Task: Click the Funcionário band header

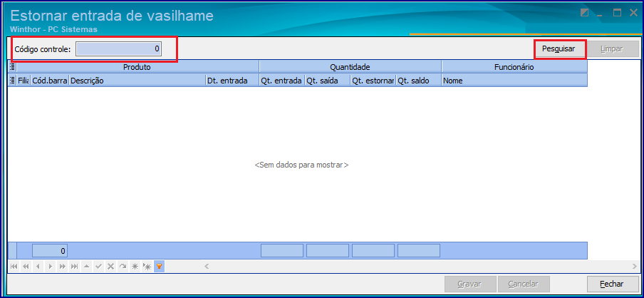Action: pos(514,66)
